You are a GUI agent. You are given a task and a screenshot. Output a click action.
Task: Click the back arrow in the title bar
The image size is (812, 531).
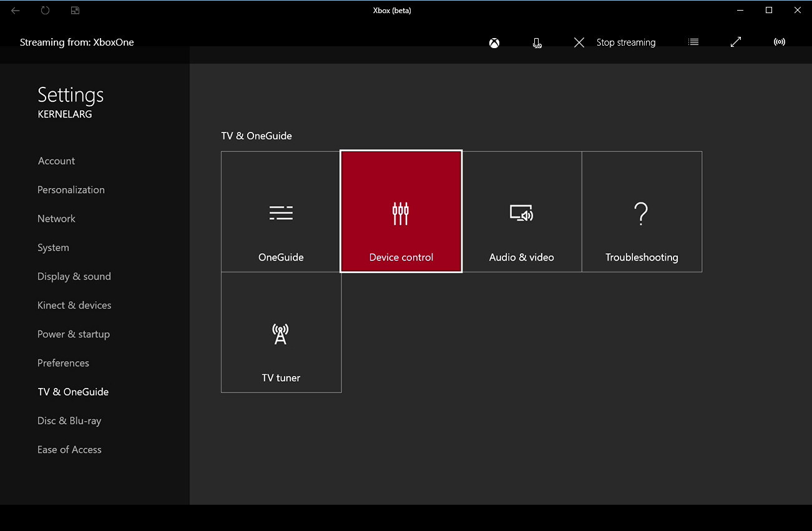point(14,10)
